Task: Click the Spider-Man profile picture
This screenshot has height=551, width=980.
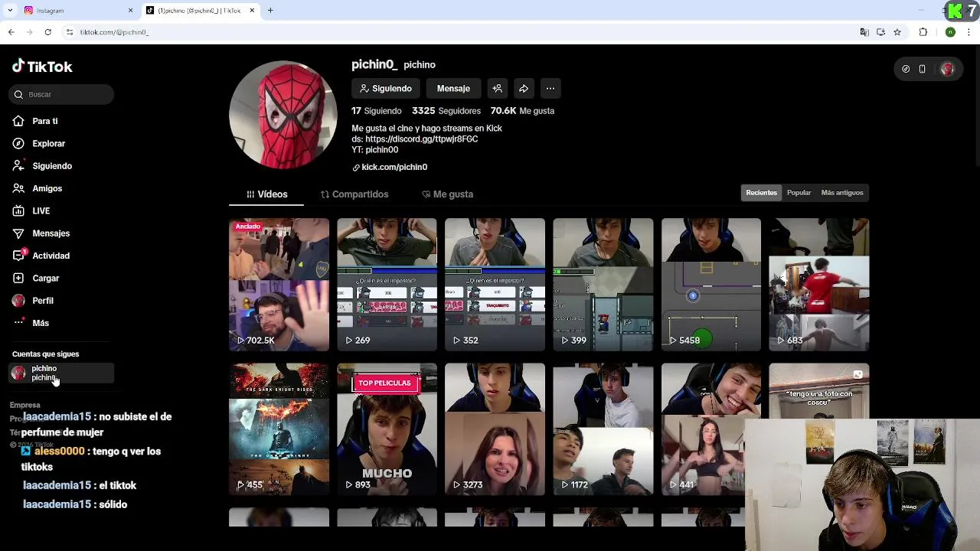Action: (x=283, y=116)
